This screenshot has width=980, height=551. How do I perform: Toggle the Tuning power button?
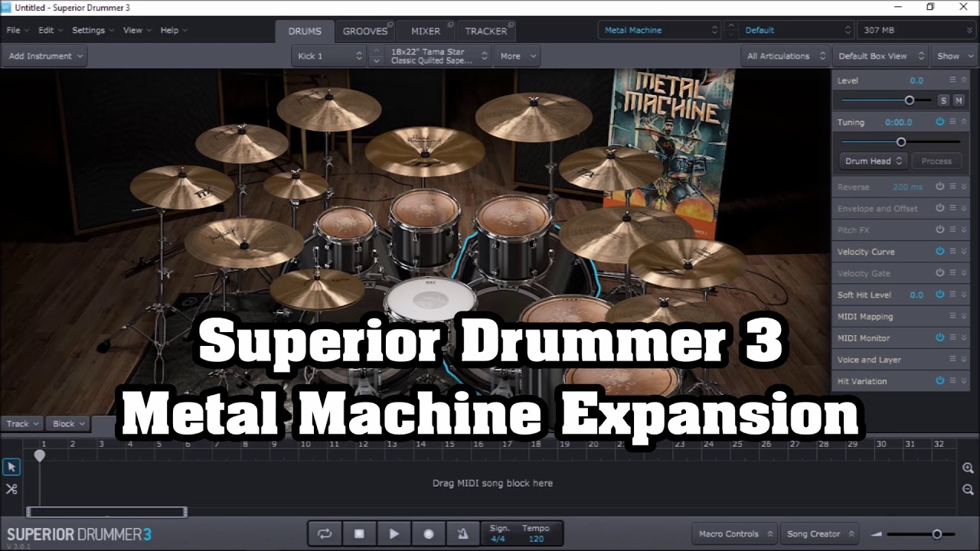coord(939,122)
